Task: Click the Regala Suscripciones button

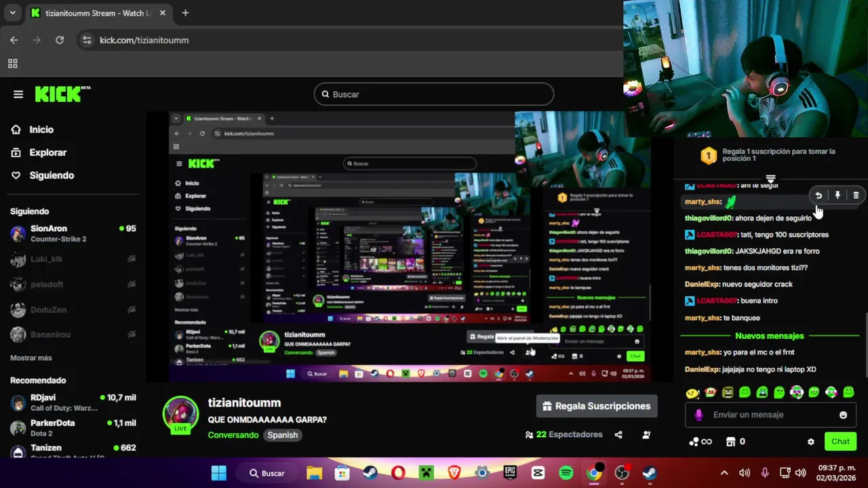Action: click(x=597, y=406)
